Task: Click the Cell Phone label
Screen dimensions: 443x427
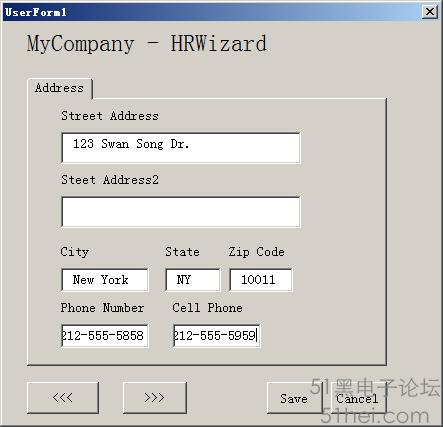Action: point(207,308)
